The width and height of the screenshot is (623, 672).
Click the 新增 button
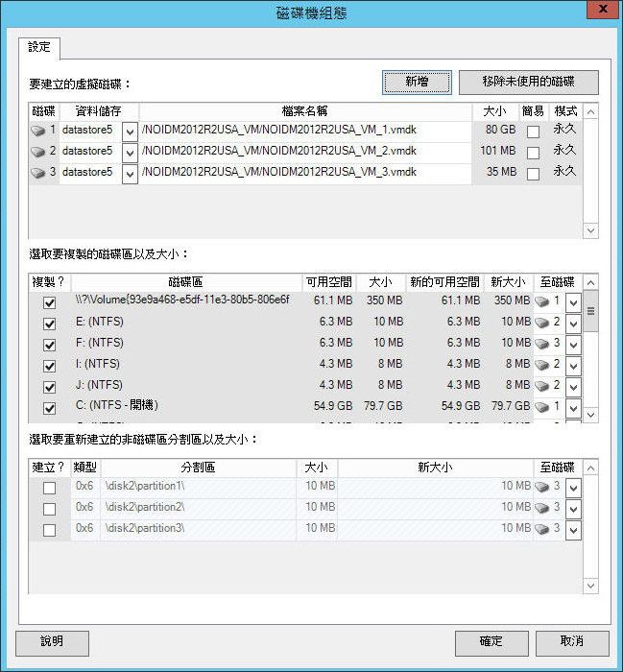tap(417, 83)
